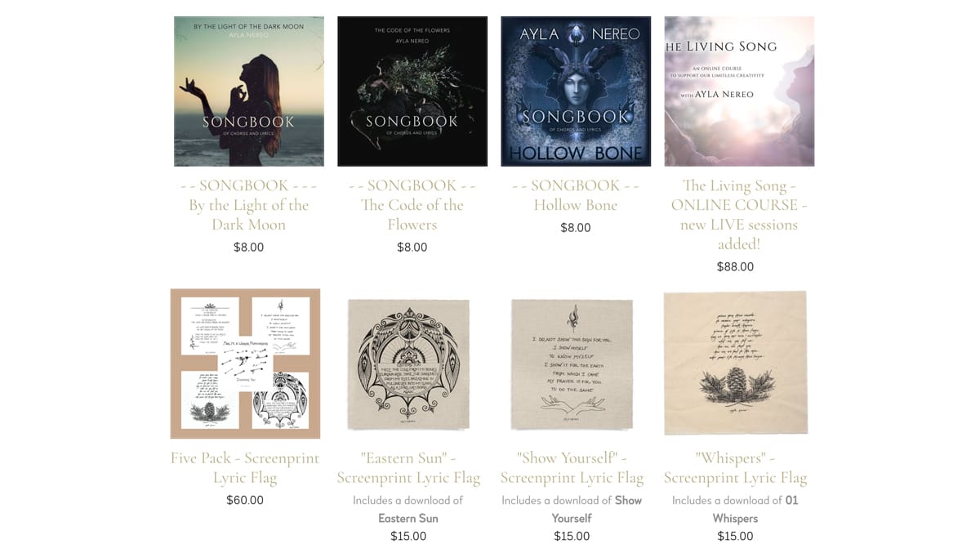
Task: Click the $60.00 price under Five Pack
Action: (x=245, y=500)
